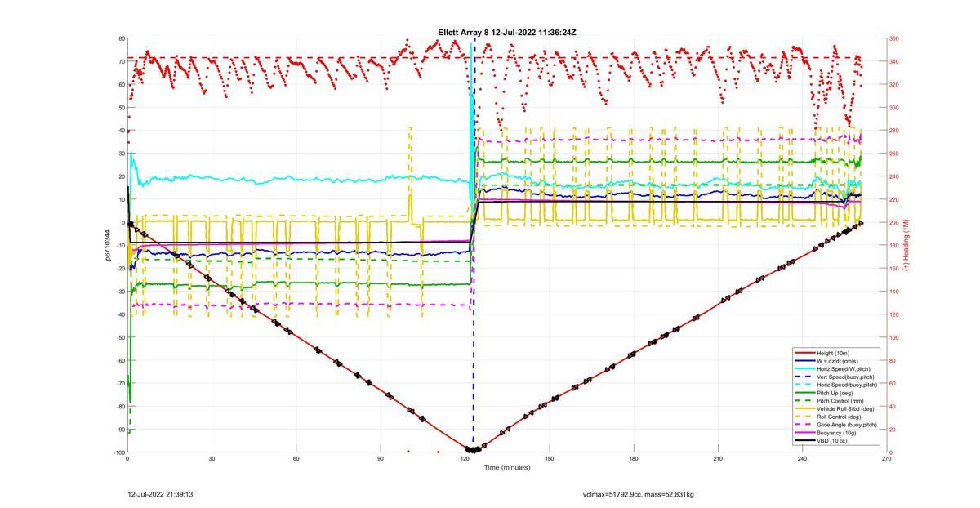This screenshot has height=508, width=980.
Task: Click left axis tick label "-50"
Action: pos(120,338)
